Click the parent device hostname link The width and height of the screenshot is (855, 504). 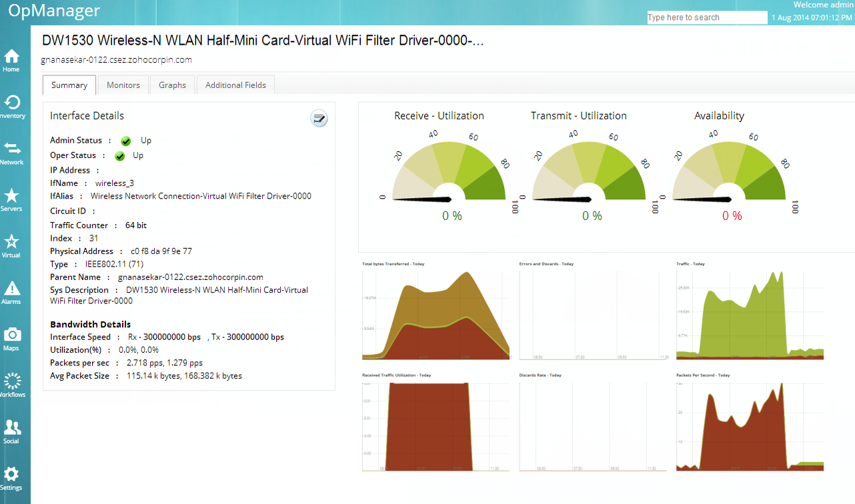[x=190, y=277]
